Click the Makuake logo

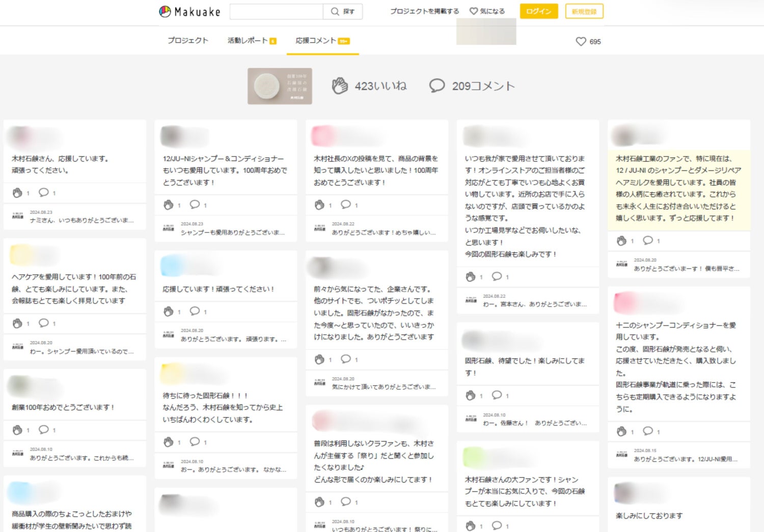[x=189, y=12]
